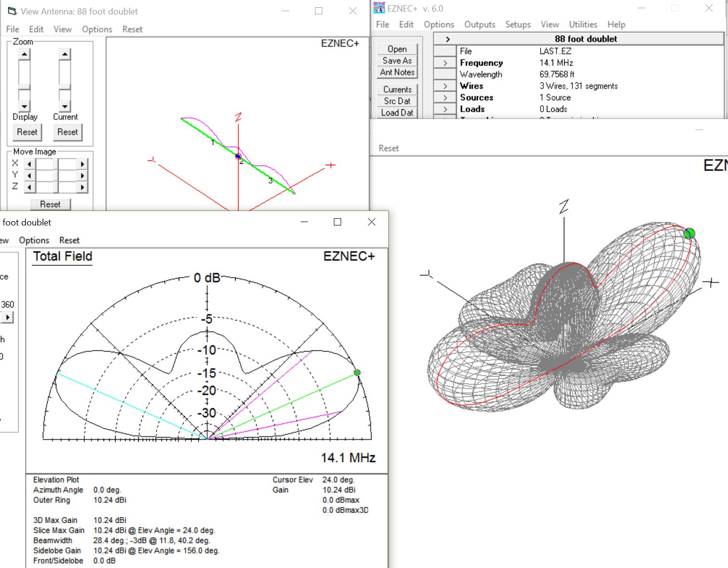The height and width of the screenshot is (568, 728).
Task: Click the Load Dat button
Action: (x=397, y=112)
